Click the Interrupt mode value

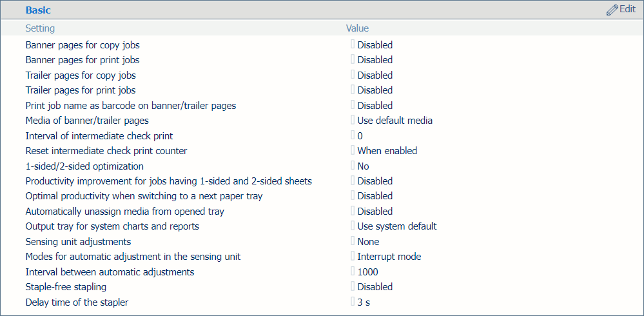pyautogui.click(x=389, y=257)
